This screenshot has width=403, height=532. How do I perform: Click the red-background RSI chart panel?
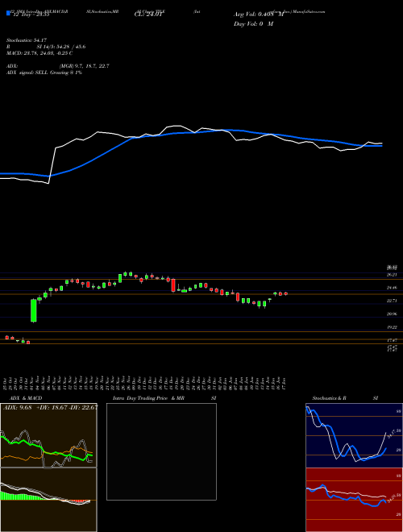pos(354,500)
